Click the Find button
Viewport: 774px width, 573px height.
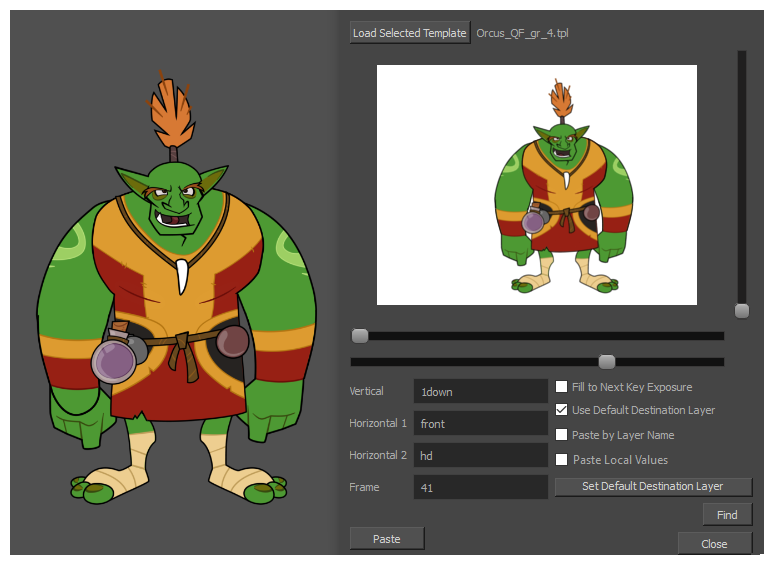[x=727, y=515]
